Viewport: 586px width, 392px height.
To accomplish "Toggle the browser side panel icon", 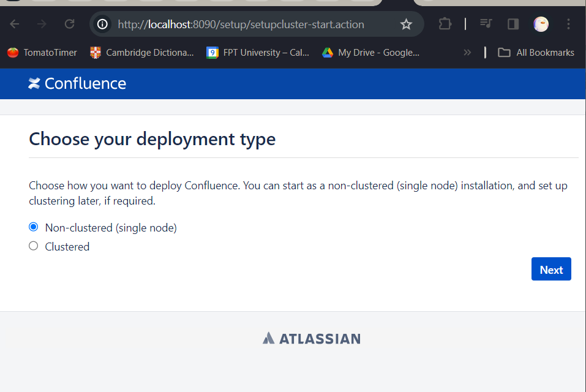I will point(513,24).
